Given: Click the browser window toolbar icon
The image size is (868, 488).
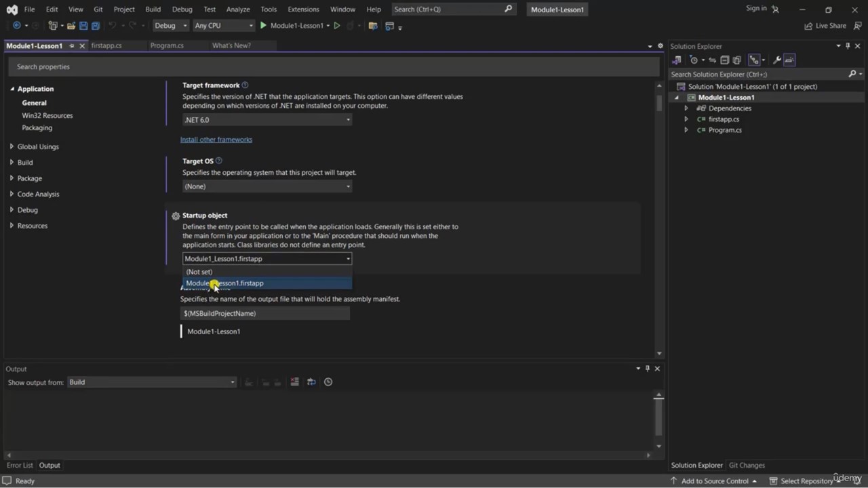Looking at the screenshot, I should pos(390,26).
